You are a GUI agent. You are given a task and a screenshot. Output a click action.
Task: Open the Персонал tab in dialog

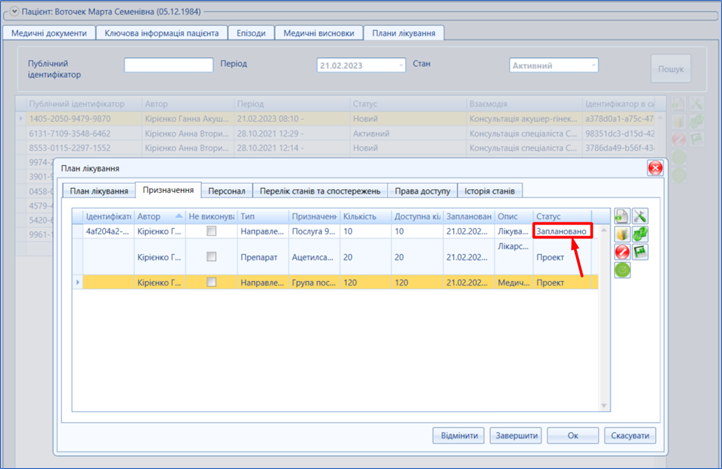click(x=227, y=191)
